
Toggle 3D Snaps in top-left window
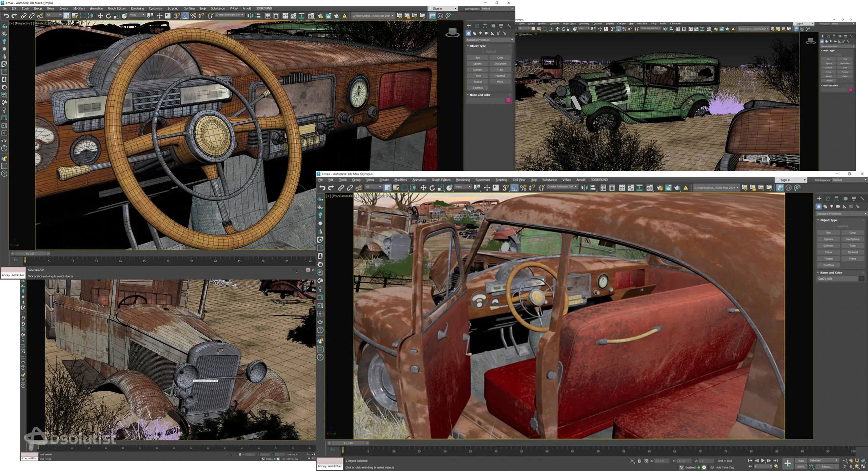click(x=177, y=16)
